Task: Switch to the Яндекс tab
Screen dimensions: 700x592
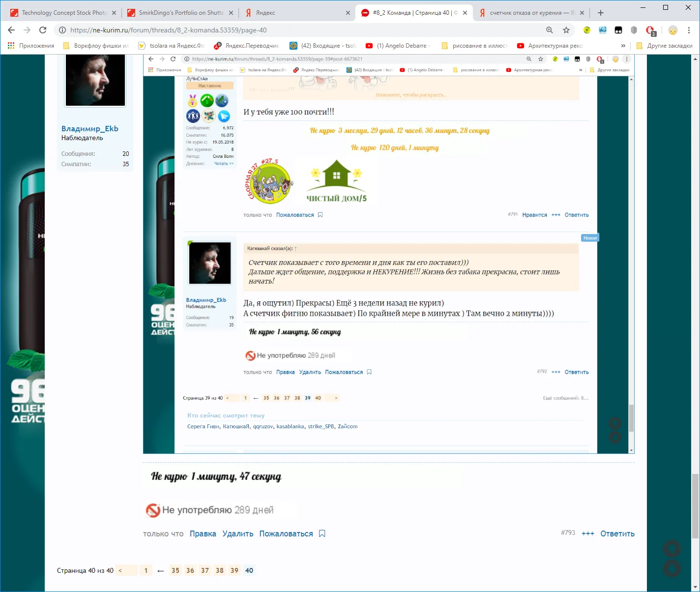Action: tap(297, 13)
